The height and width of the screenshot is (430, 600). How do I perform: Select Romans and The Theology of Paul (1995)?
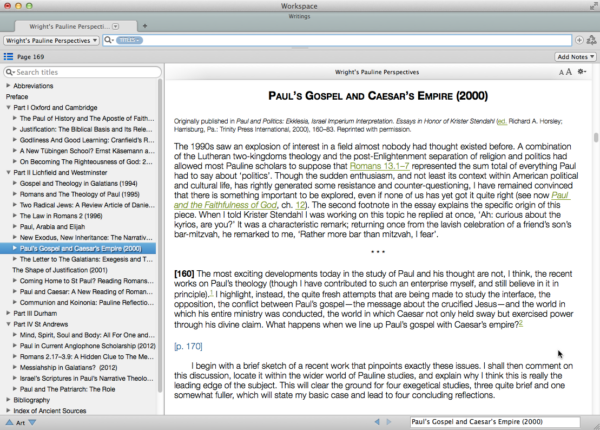80,194
